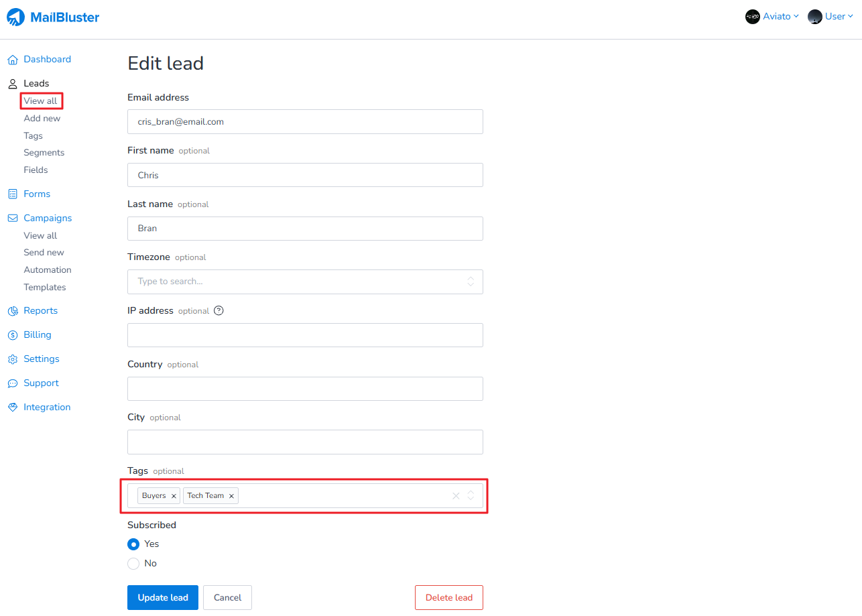The width and height of the screenshot is (862, 616).
Task: Open Segments under Leads
Action: pyautogui.click(x=44, y=153)
